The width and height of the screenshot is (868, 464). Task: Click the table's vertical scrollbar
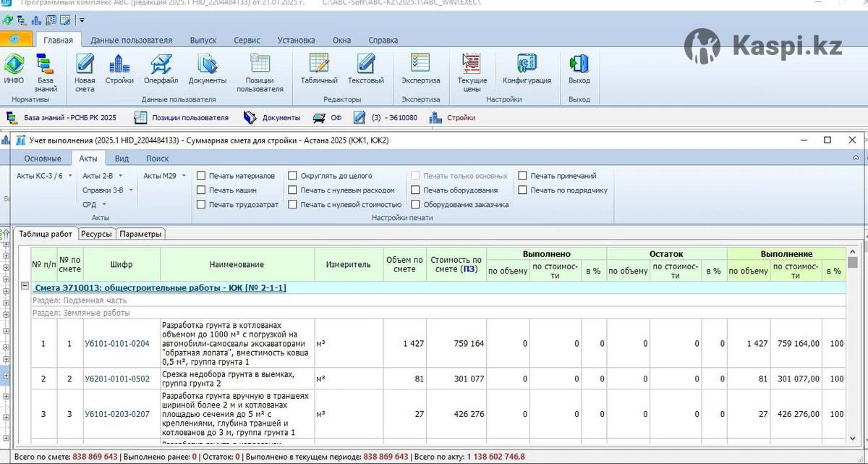852,347
